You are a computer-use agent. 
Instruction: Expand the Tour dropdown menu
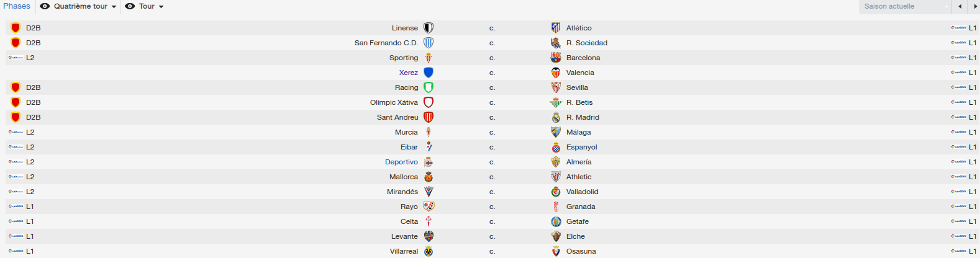[152, 6]
